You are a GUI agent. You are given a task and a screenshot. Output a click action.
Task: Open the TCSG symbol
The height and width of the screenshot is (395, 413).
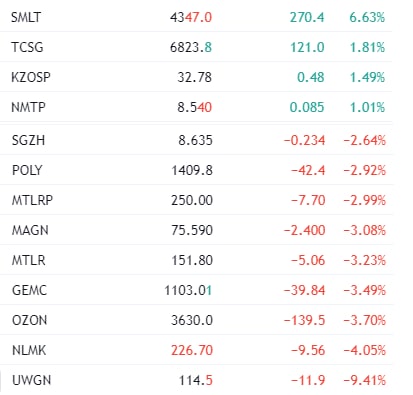[27, 47]
